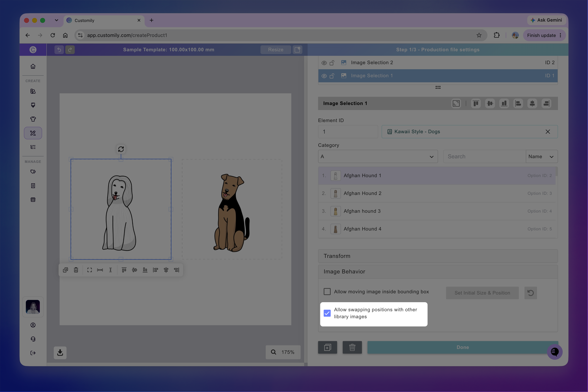Expand the Transform section
The height and width of the screenshot is (392, 588).
(438, 256)
